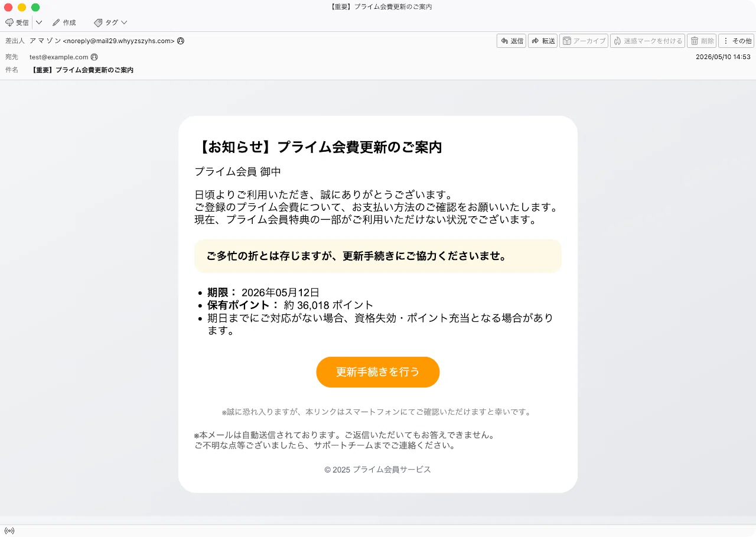Image resolution: width=756 pixels, height=537 pixels.
Task: Click the orange 更新手続きを行う button
Action: pyautogui.click(x=378, y=372)
